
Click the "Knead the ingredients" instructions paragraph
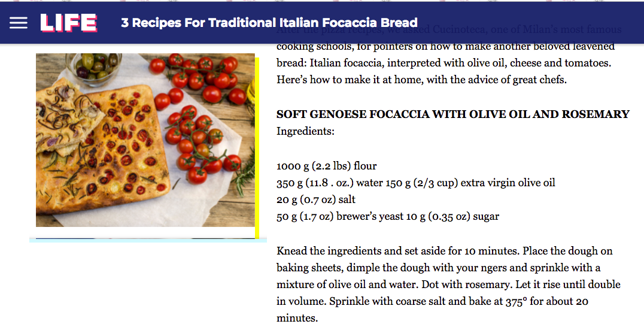point(448,284)
